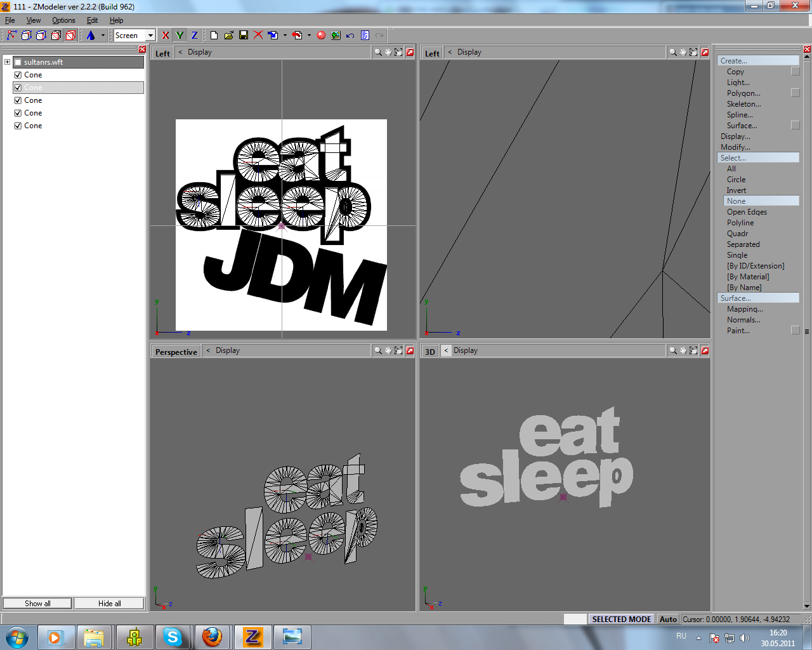Open the View menu

pyautogui.click(x=34, y=20)
